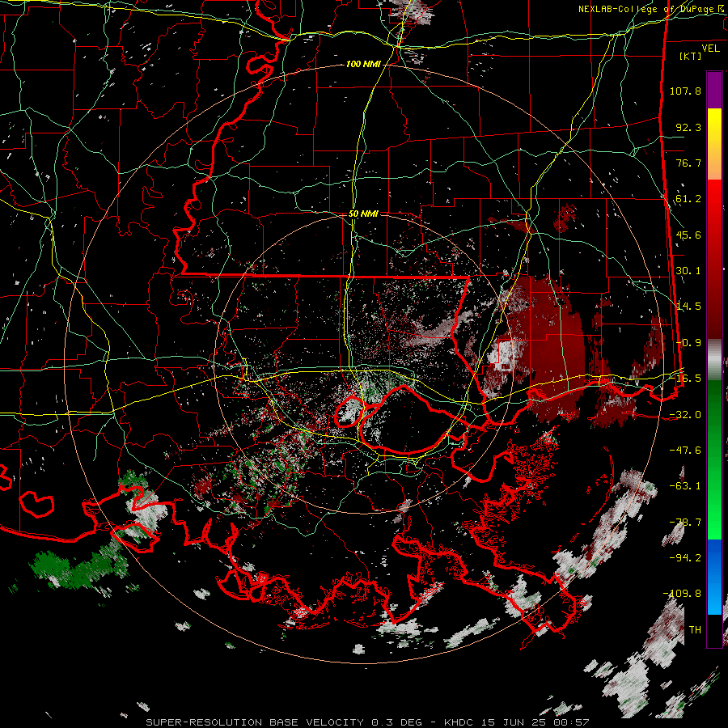Pick the yellow-orange segment of the color bar

click(x=714, y=144)
